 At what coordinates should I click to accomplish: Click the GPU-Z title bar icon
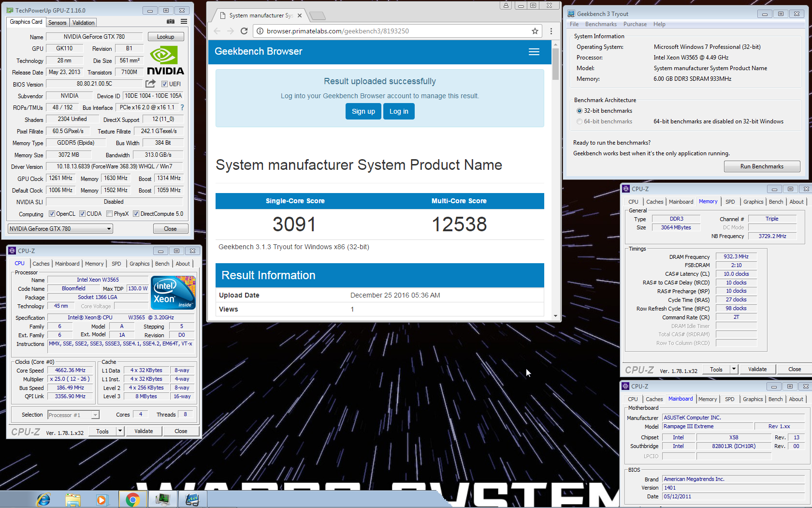coord(10,10)
